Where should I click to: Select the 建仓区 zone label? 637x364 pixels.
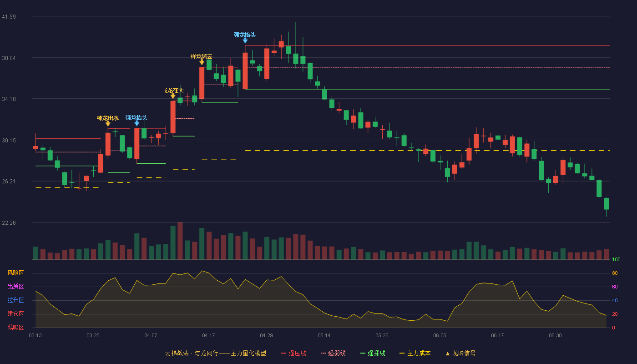pos(16,314)
